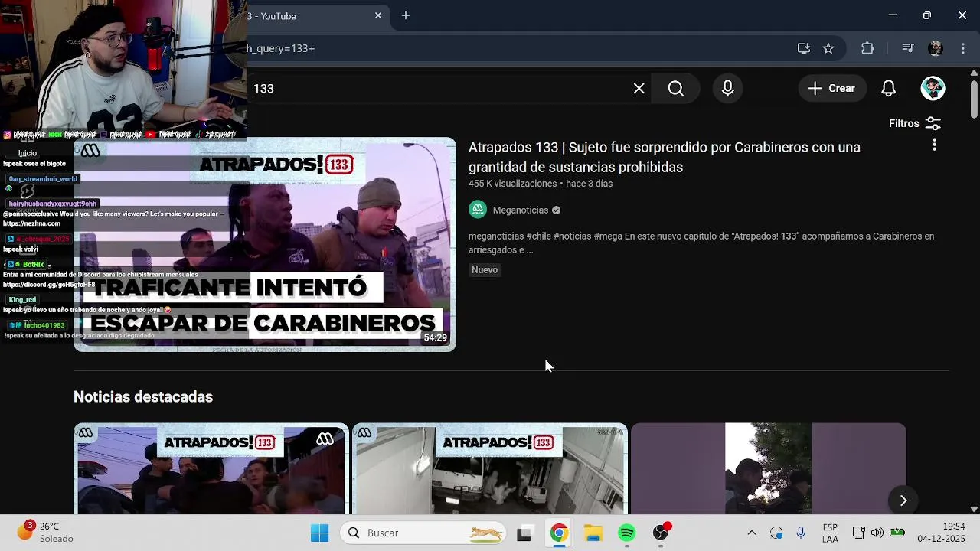Viewport: 980px width, 551px height.
Task: Open YouTube notifications bell
Action: click(888, 89)
